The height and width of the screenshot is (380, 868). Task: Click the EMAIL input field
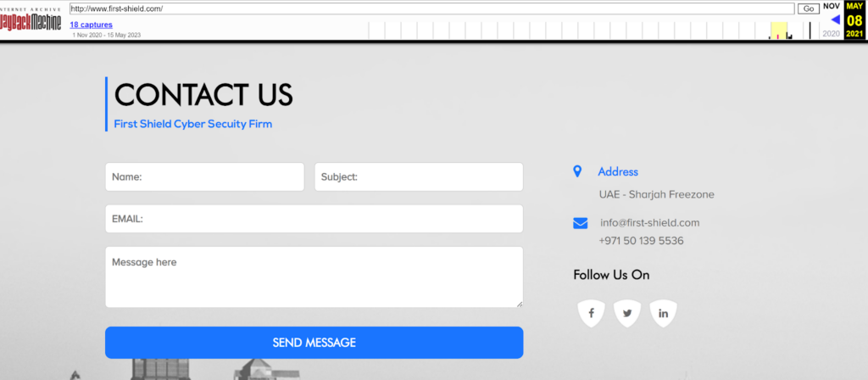tap(314, 219)
